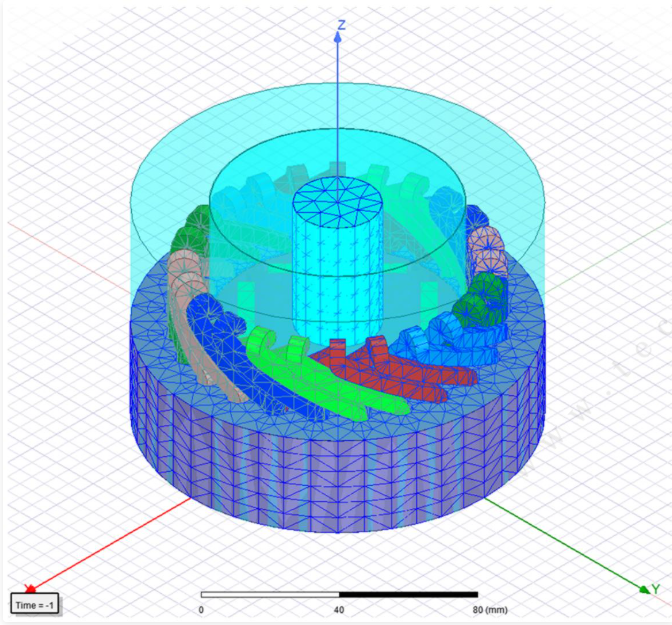This screenshot has height=625, width=672.
Task: Click the Time = -1 label box
Action: click(36, 604)
